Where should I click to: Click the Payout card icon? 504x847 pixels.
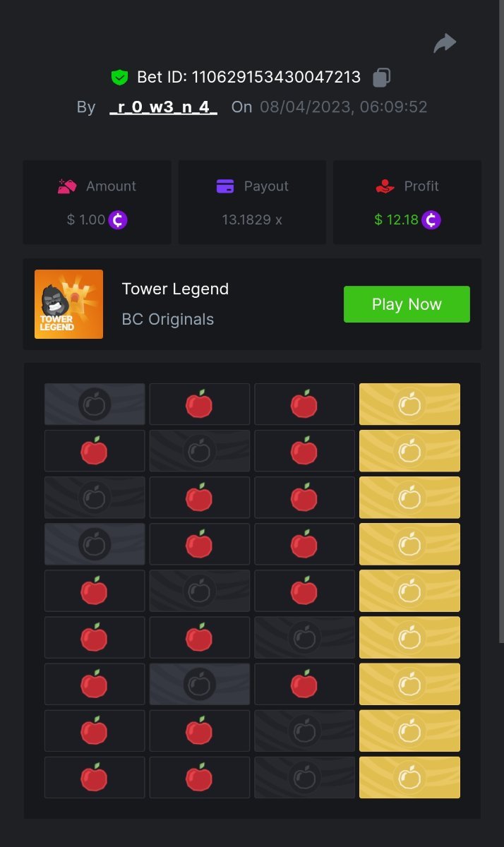click(225, 186)
